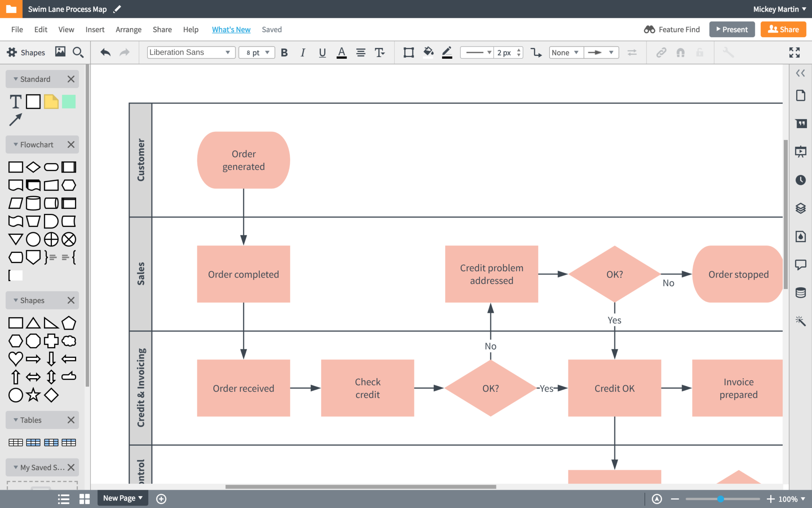Click the What's New menu tab

[231, 29]
